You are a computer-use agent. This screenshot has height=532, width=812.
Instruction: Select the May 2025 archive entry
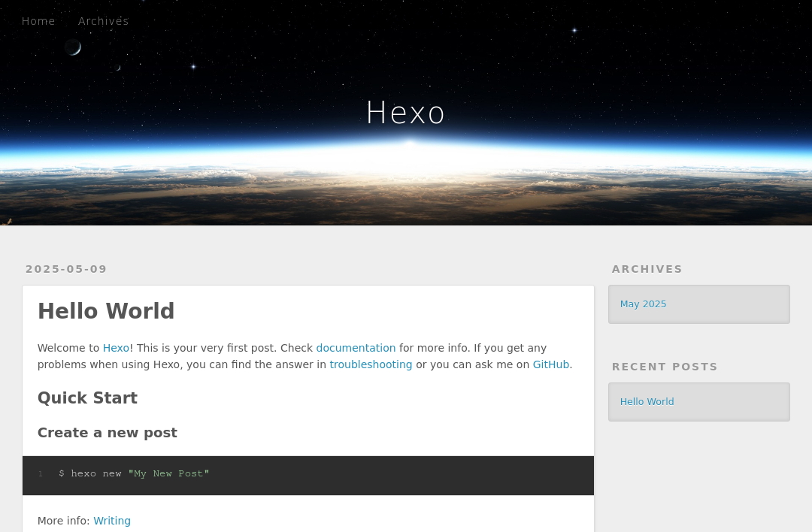point(643,304)
